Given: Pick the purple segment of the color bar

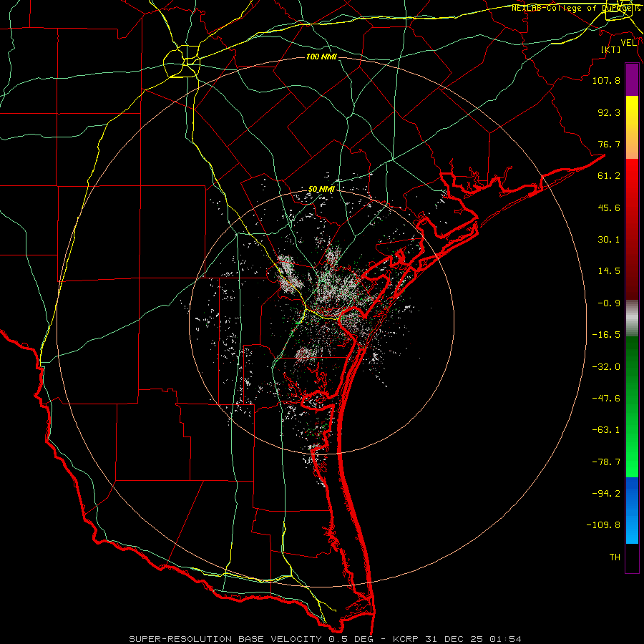Looking at the screenshot, I should click(632, 80).
